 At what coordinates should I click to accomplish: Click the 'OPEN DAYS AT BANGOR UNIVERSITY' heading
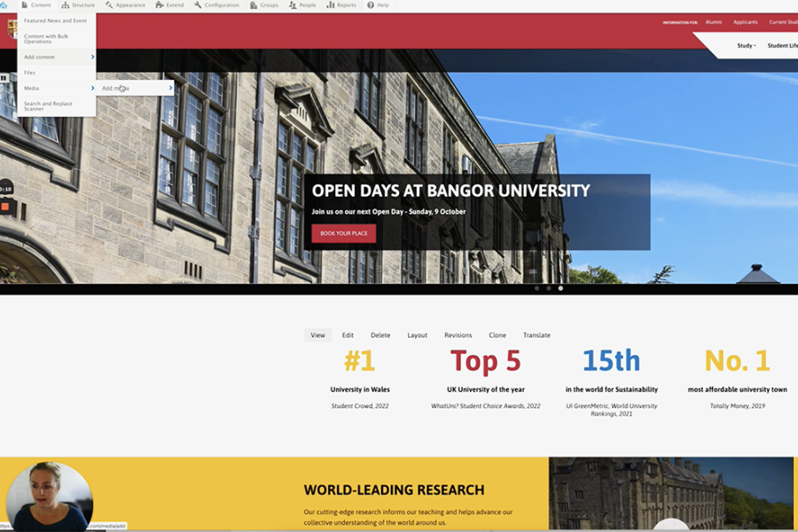click(451, 191)
